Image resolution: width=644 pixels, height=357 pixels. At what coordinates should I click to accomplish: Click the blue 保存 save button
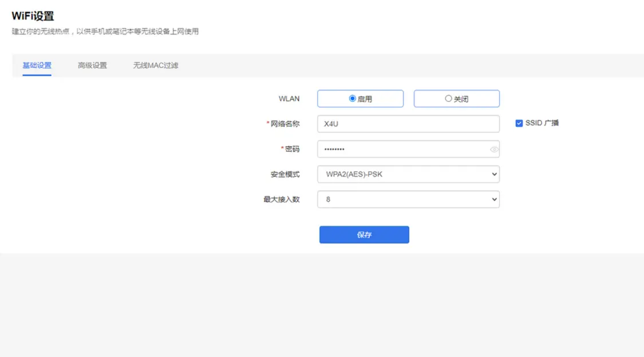[364, 234]
